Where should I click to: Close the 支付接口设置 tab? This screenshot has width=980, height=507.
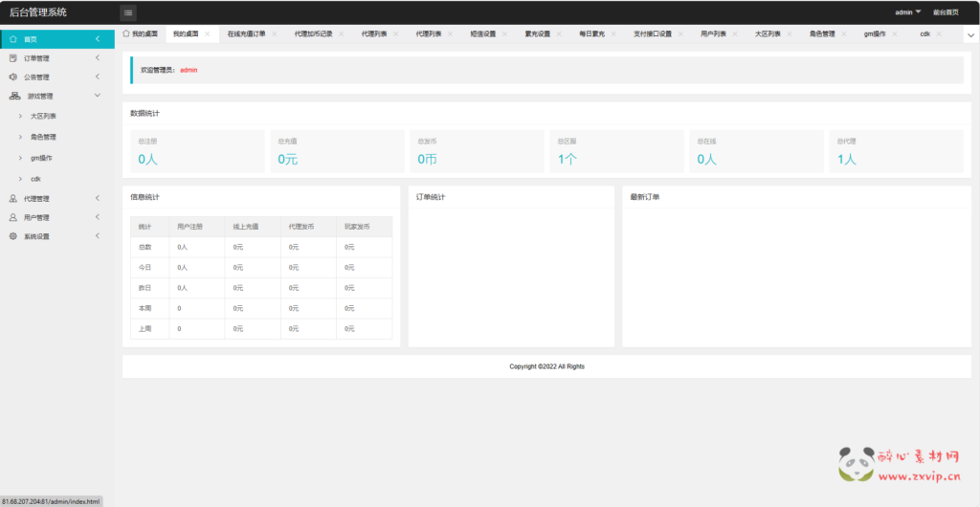tap(680, 33)
